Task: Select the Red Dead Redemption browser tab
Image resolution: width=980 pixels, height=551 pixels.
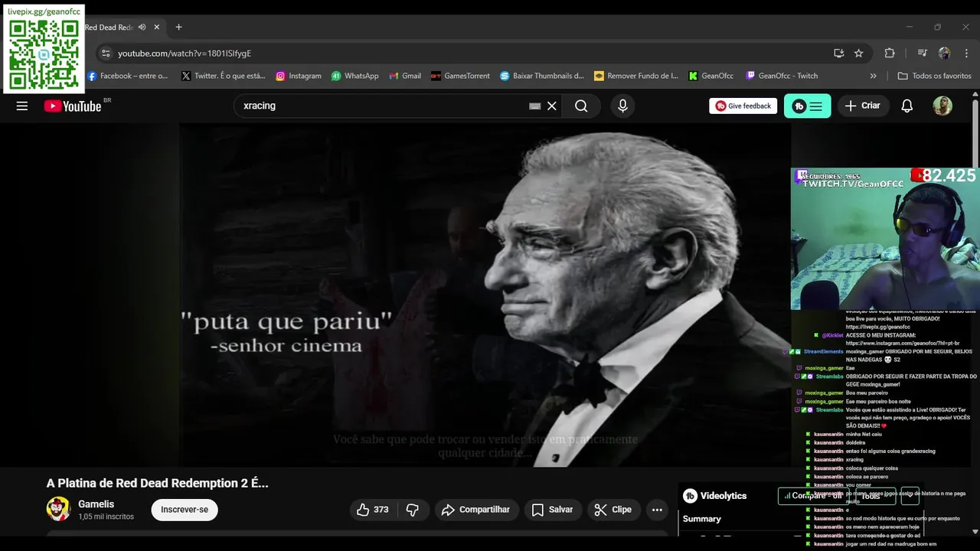Action: click(109, 28)
